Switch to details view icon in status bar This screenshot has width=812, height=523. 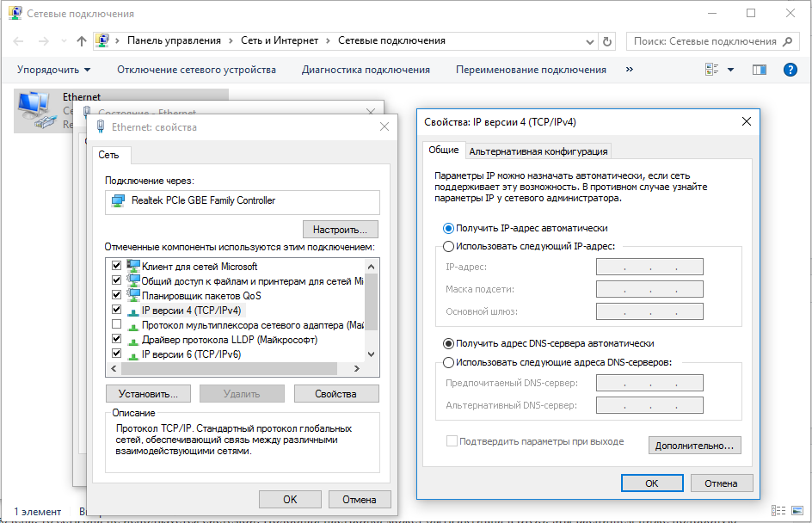point(778,511)
